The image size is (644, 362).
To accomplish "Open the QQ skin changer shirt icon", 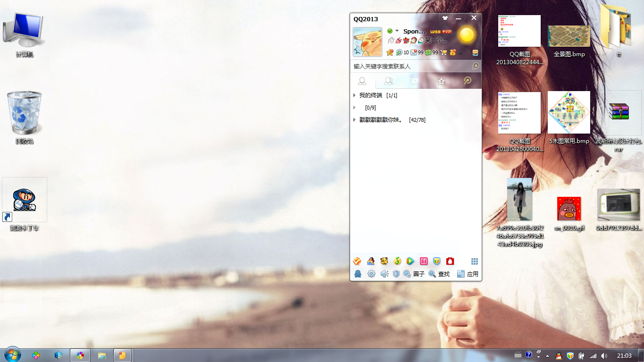I will click(x=445, y=18).
